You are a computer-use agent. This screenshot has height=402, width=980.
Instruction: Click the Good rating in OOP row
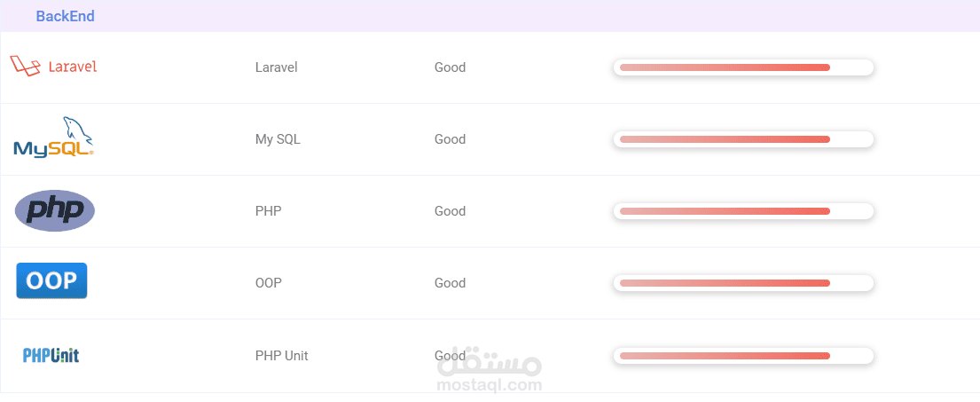[x=450, y=283]
